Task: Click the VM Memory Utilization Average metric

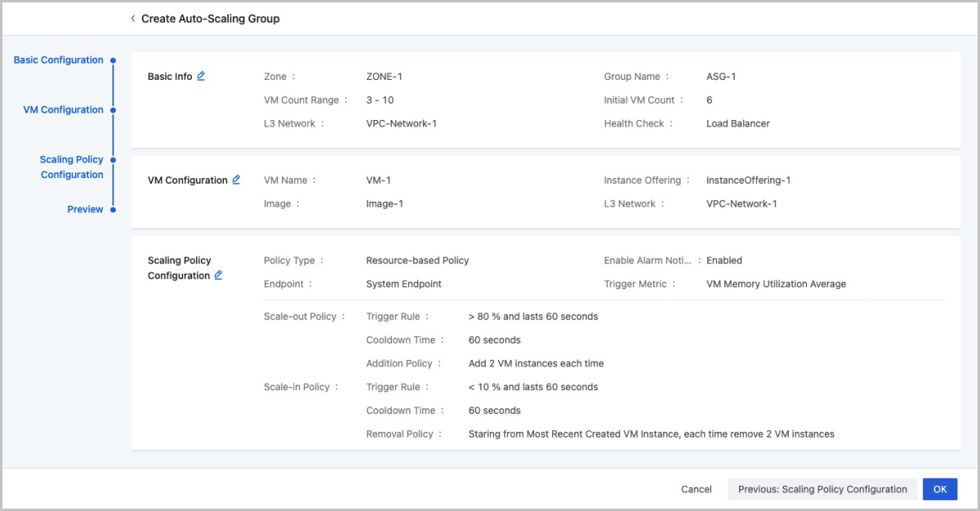Action: 776,284
